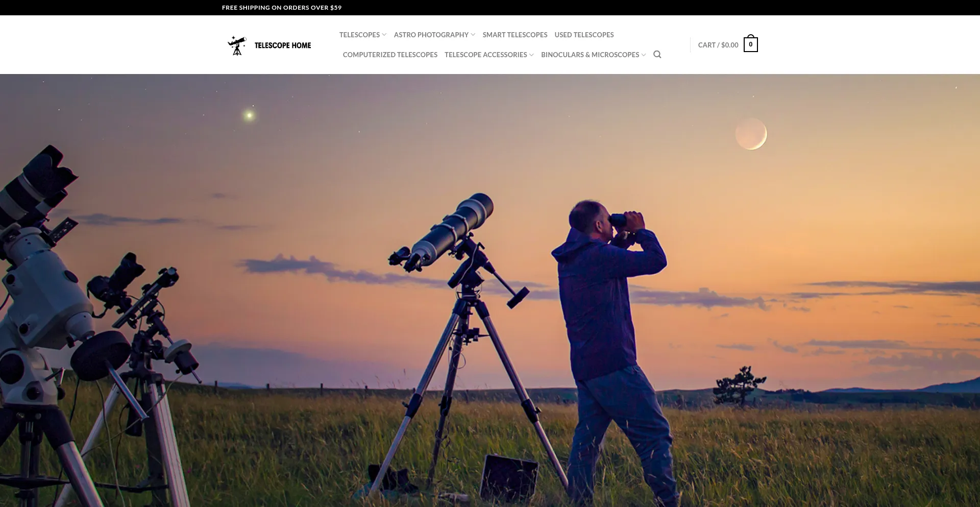Open the Telescope Accessories menu item
The height and width of the screenshot is (507, 980).
[485, 55]
